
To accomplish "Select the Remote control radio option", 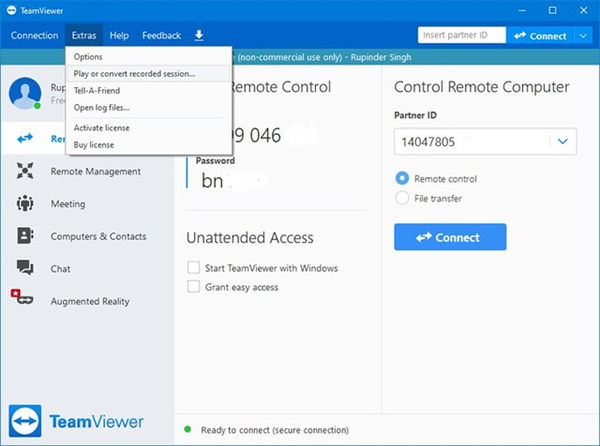I will [x=402, y=179].
